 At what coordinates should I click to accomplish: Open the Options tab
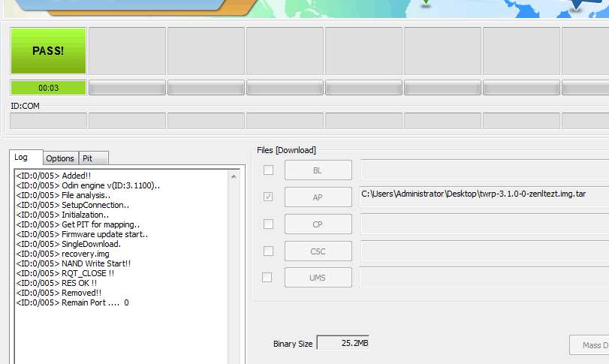click(60, 158)
